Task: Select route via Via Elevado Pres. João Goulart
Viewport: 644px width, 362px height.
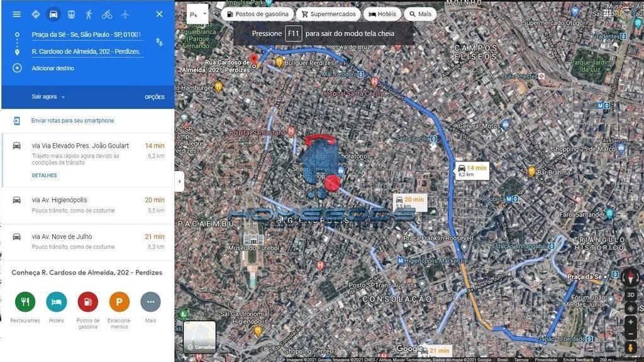Action: tap(88, 160)
